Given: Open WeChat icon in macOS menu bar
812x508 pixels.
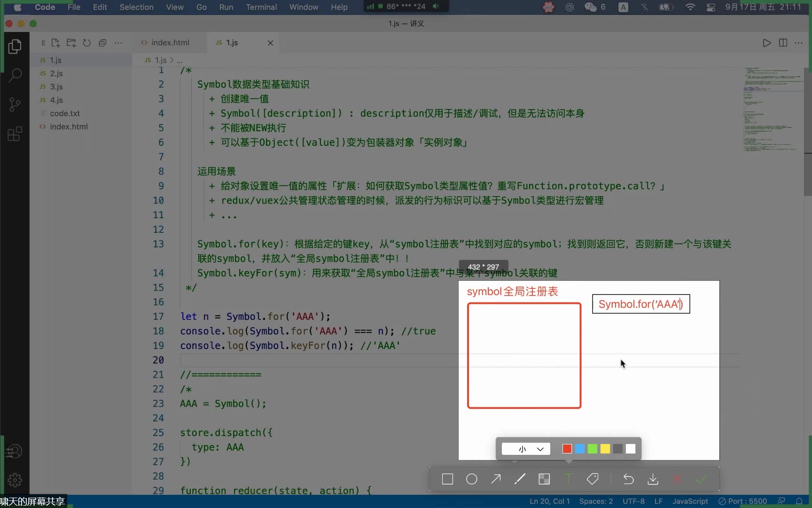Looking at the screenshot, I should tap(591, 7).
